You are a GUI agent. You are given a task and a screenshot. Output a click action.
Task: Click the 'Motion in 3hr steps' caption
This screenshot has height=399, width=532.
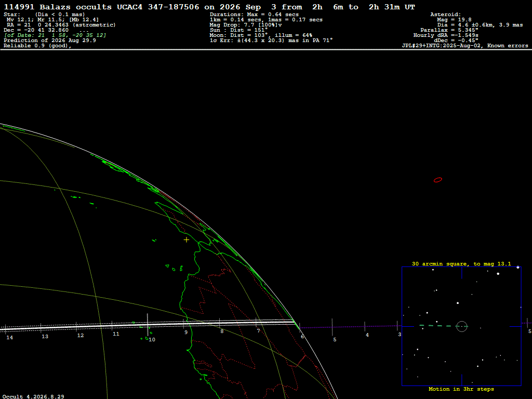pyautogui.click(x=461, y=389)
